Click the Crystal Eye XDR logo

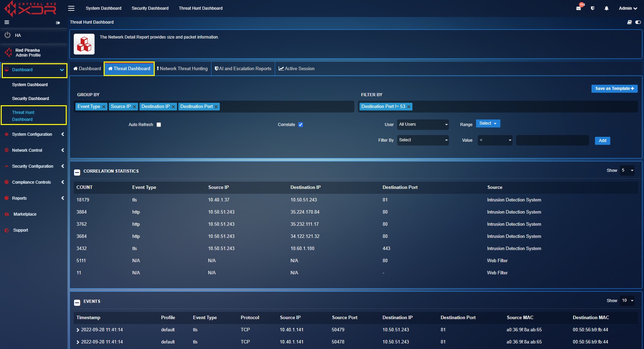pos(30,9)
